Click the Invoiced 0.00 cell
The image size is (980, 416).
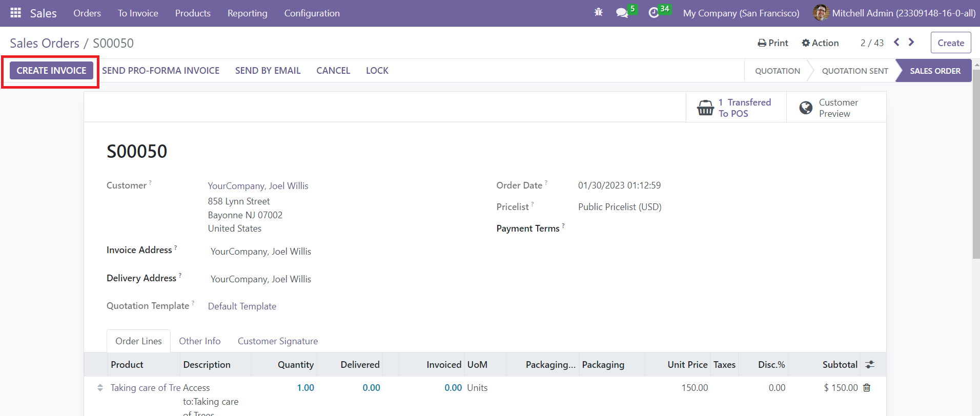click(453, 388)
